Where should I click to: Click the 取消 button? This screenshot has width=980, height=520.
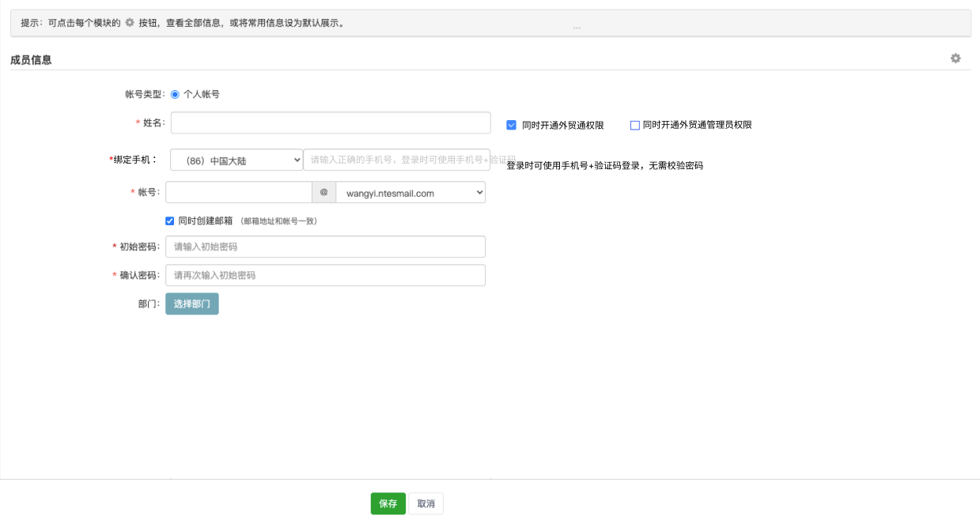426,503
